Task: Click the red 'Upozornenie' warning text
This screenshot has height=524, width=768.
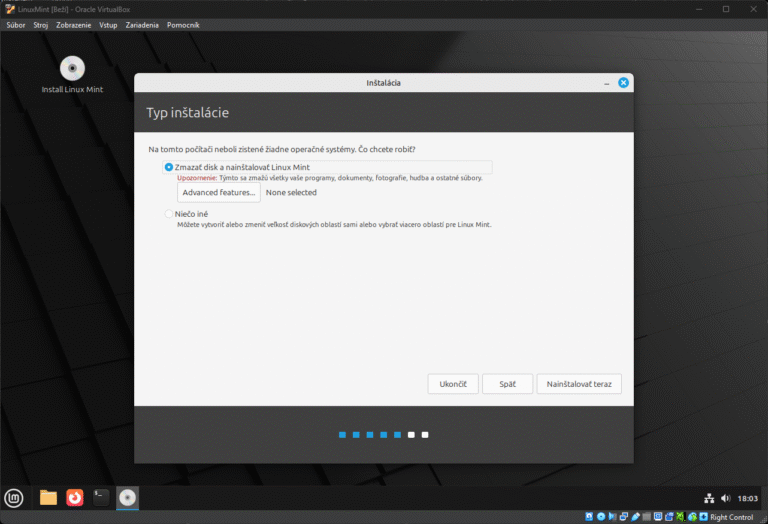Action: (x=197, y=178)
